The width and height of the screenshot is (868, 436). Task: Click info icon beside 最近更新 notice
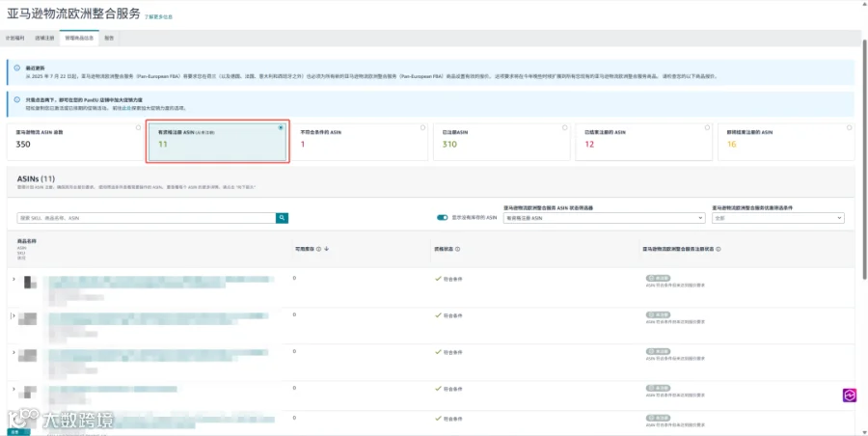click(x=17, y=68)
